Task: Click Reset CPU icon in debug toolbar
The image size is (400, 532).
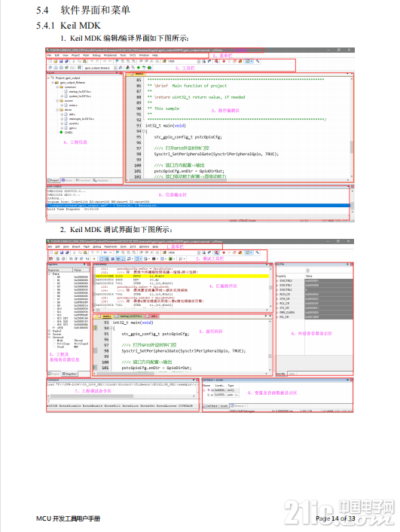Action: point(50,259)
